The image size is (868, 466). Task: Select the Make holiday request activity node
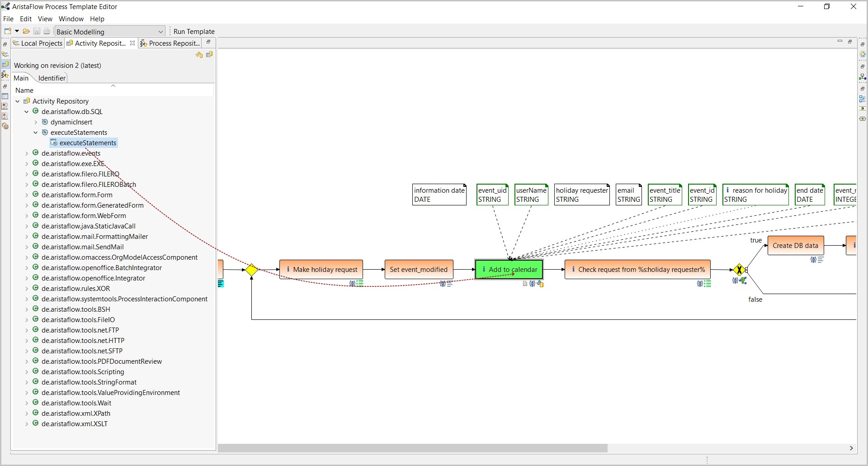(321, 270)
